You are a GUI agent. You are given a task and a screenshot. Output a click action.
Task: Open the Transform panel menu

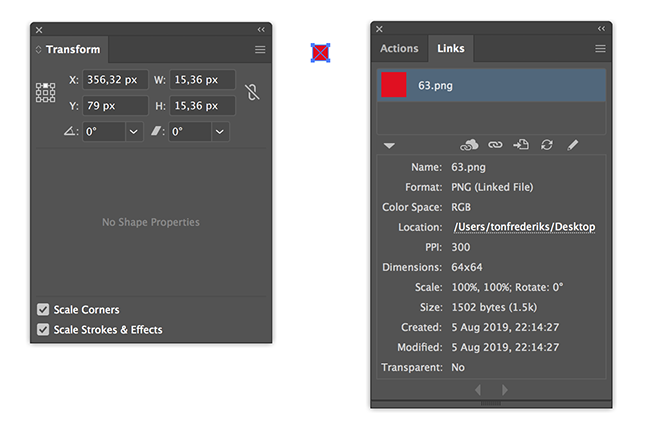tap(260, 50)
